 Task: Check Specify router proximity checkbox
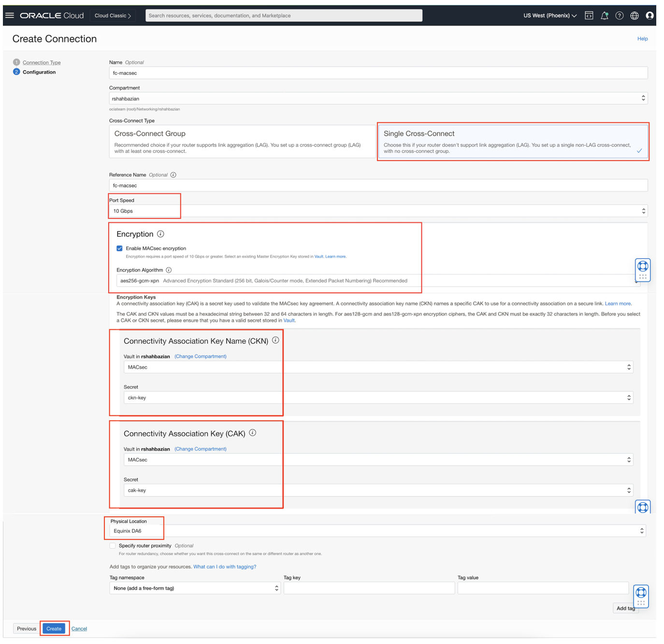pyautogui.click(x=113, y=546)
